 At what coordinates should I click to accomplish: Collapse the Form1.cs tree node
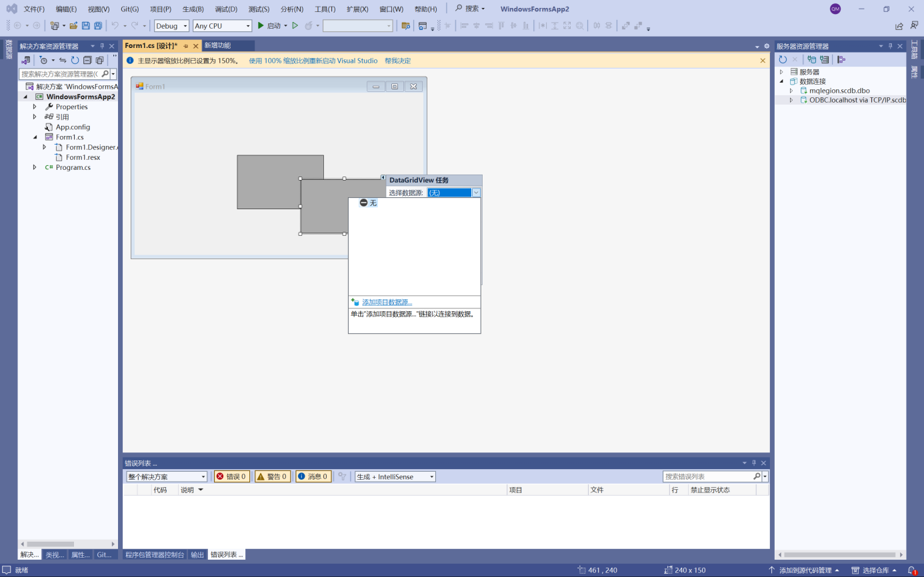(35, 137)
